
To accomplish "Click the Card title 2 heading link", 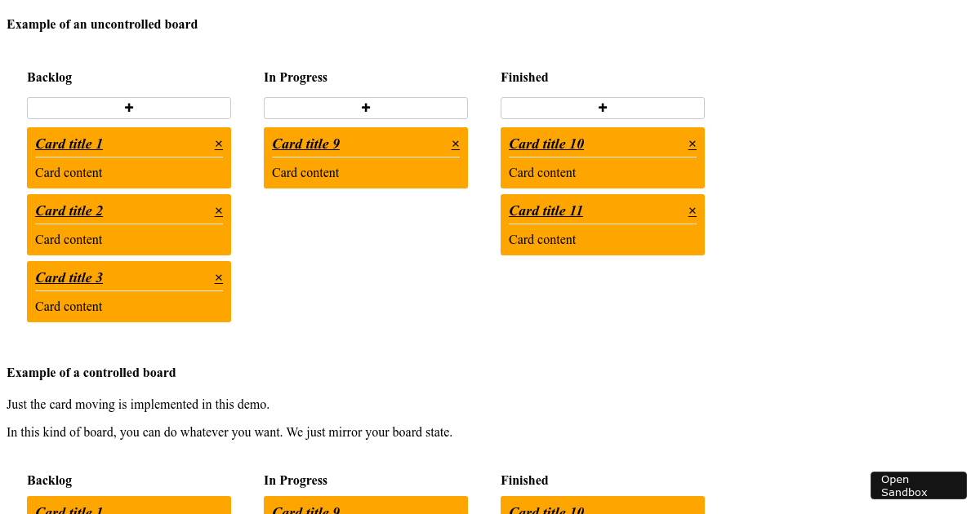I will (x=69, y=210).
